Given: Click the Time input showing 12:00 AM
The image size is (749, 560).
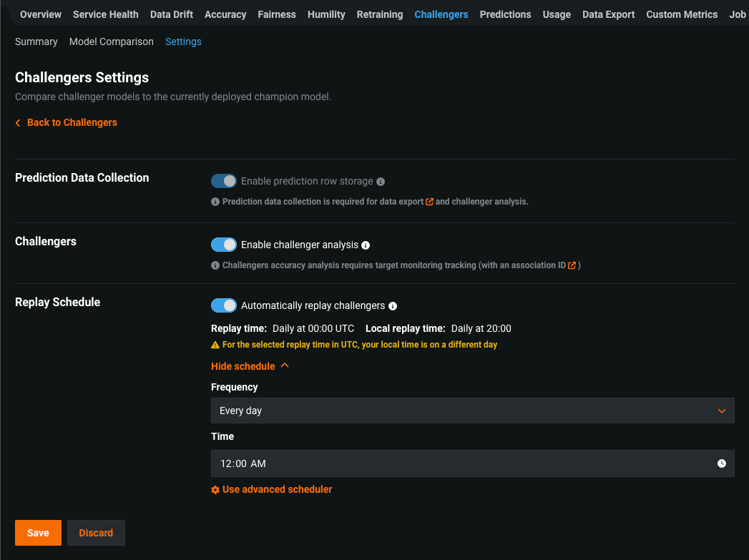Looking at the screenshot, I should pos(458,463).
